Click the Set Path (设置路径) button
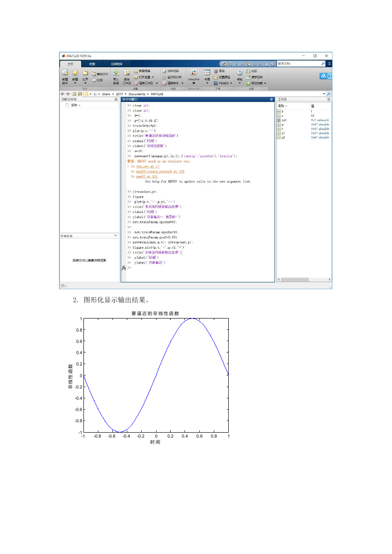 222,77
